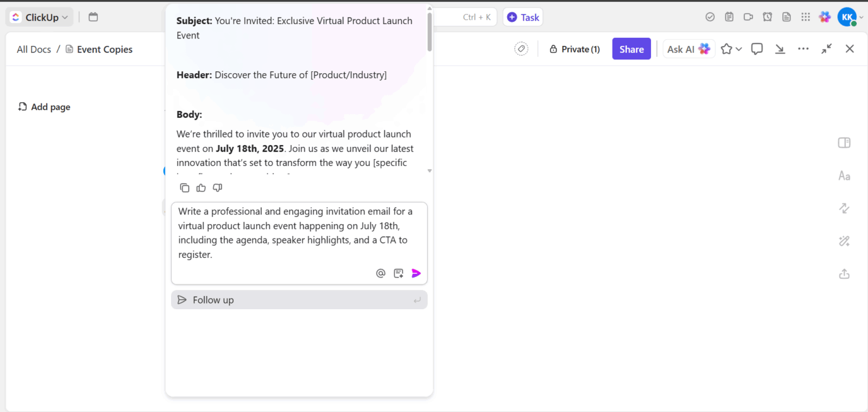Start a Clip with the video recorder icon
The height and width of the screenshot is (412, 868).
coord(748,17)
